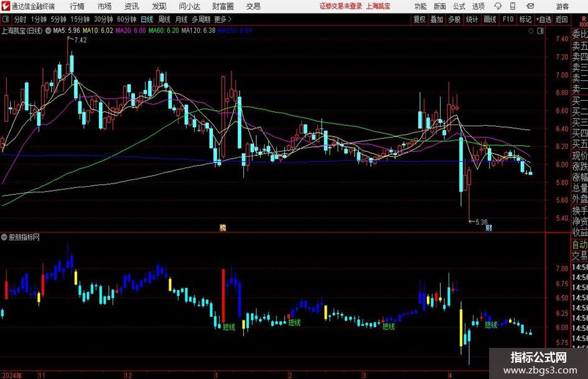Toggle the left panel icon beside 分时
Viewport: 588px width, 379px height.
point(6,19)
